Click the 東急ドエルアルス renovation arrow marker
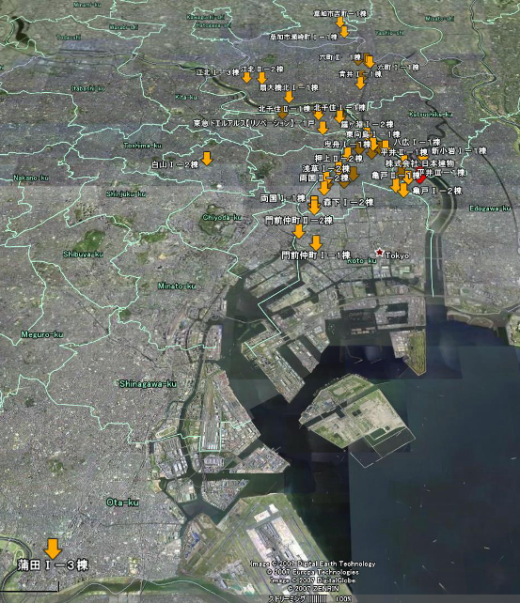The height and width of the screenshot is (603, 520). [323, 128]
